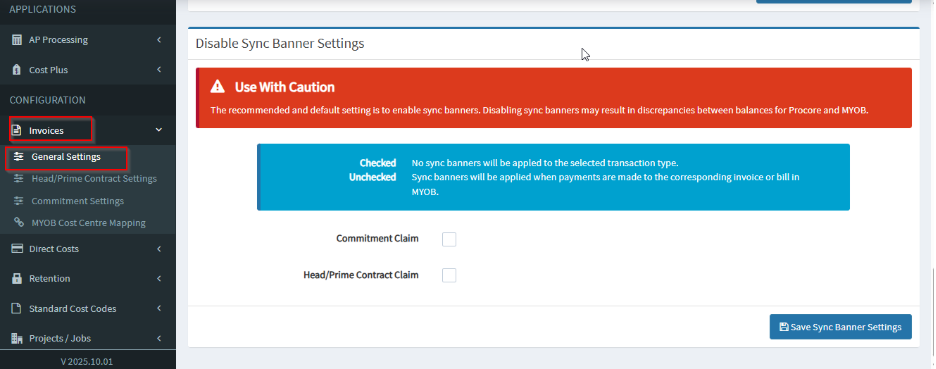This screenshot has height=369, width=936.
Task: Click the Retention lock icon
Action: point(17,278)
